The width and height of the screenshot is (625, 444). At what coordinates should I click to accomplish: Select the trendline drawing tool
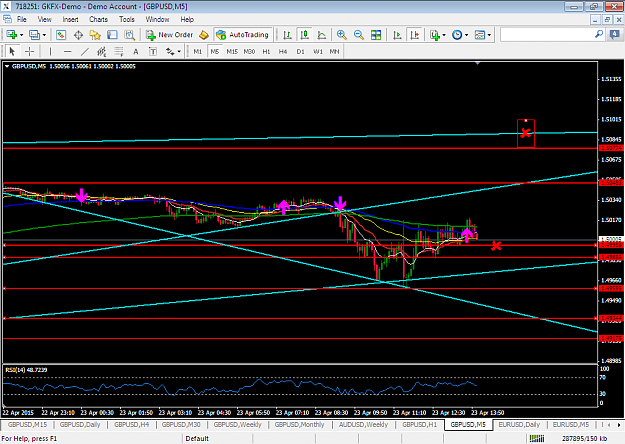[x=85, y=51]
